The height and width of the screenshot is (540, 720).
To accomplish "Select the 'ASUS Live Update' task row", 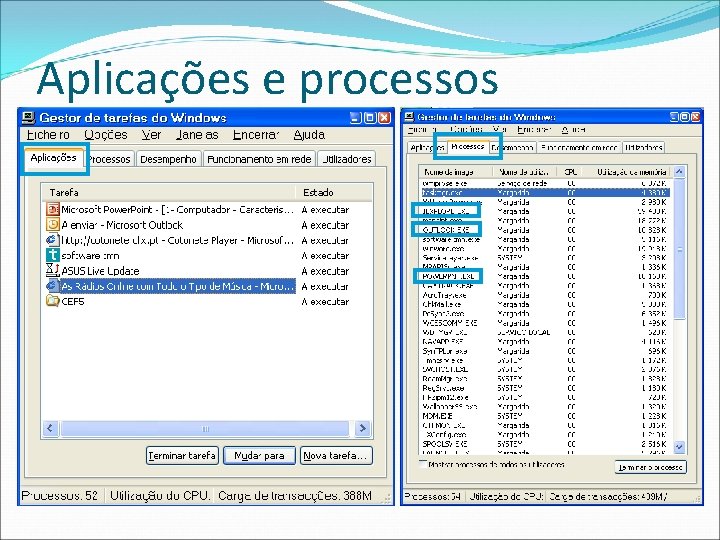I will point(100,271).
